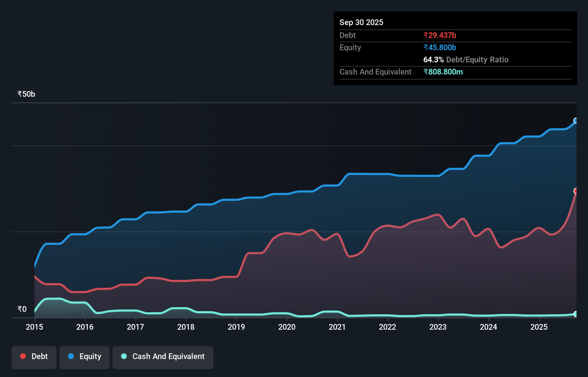
Task: Expand the Cash And Equivalent tooltip row
Action: [x=375, y=72]
